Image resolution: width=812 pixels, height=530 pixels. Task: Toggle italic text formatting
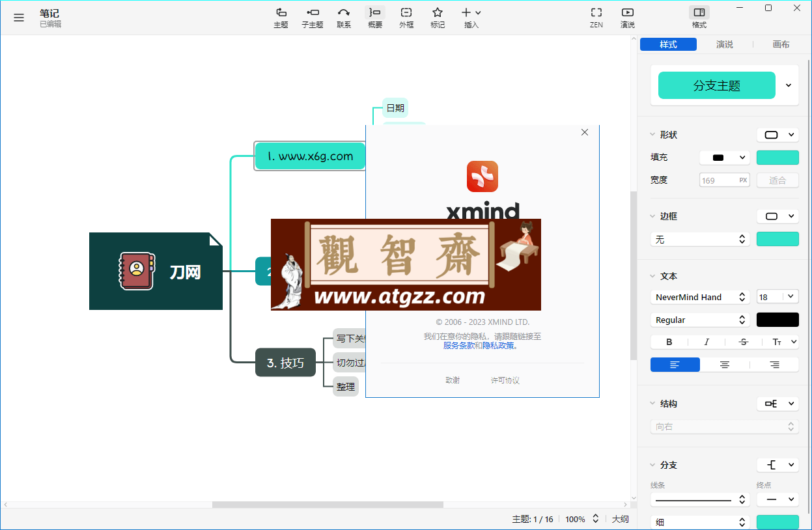point(707,342)
